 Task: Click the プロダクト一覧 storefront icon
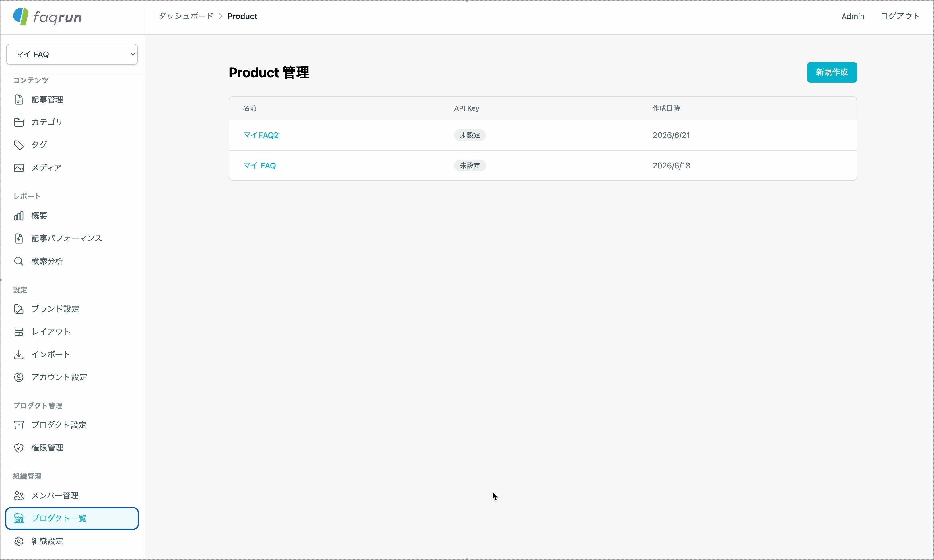[x=18, y=518]
